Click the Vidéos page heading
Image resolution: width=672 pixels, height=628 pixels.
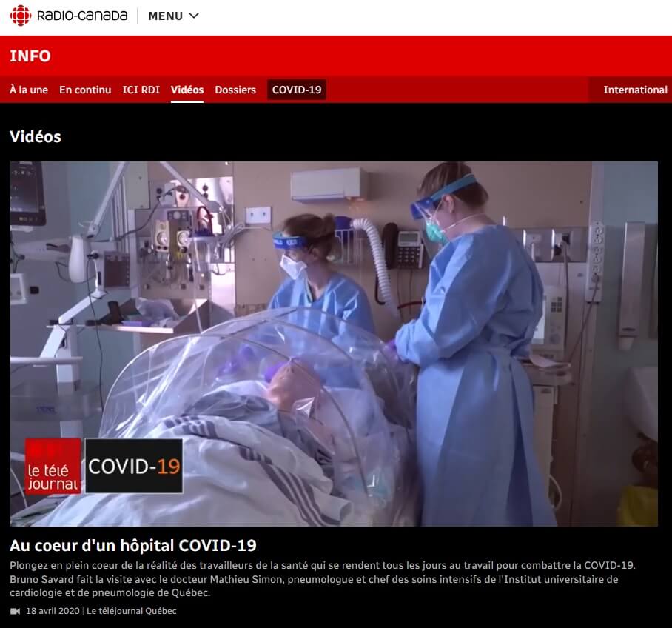[36, 136]
